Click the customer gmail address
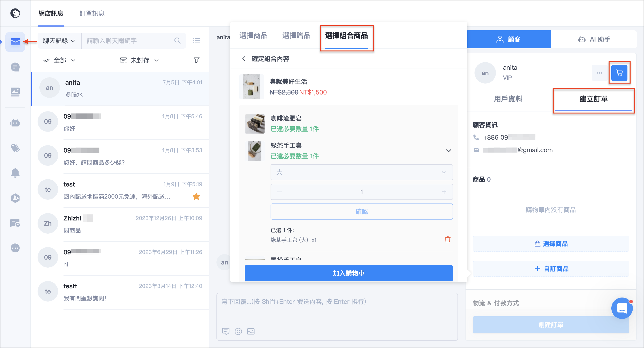The height and width of the screenshot is (348, 644). [x=517, y=150]
